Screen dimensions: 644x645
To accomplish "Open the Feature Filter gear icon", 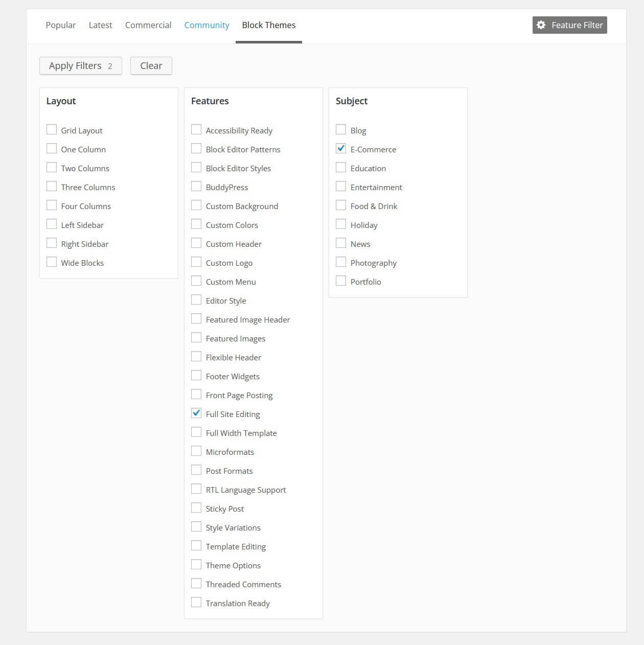I will [x=541, y=25].
